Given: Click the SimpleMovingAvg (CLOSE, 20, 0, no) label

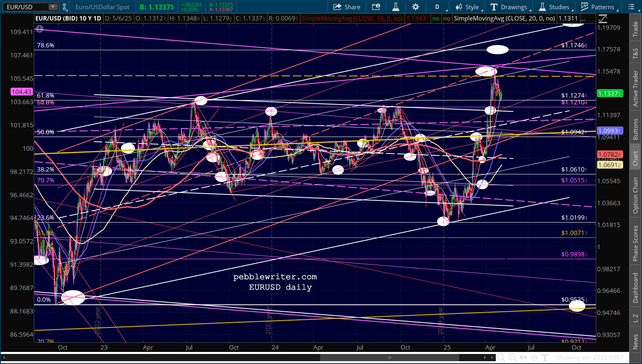Looking at the screenshot, I should point(504,18).
